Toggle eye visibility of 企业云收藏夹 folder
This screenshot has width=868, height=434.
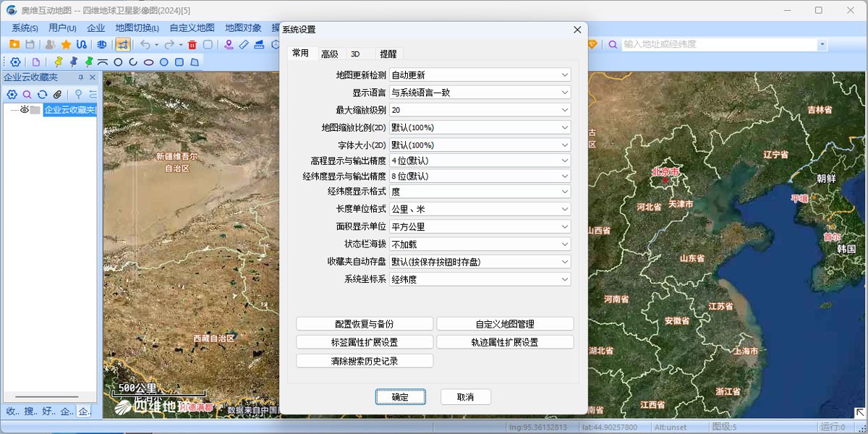tap(24, 110)
